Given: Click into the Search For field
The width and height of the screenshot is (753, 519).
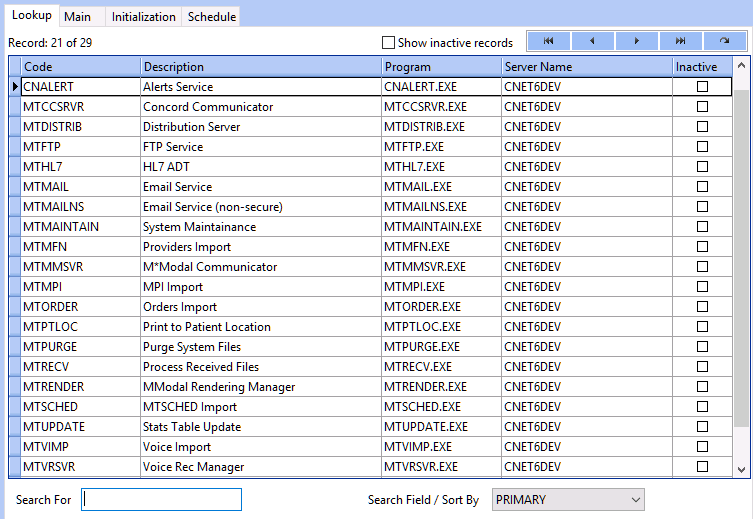Looking at the screenshot, I should point(161,500).
